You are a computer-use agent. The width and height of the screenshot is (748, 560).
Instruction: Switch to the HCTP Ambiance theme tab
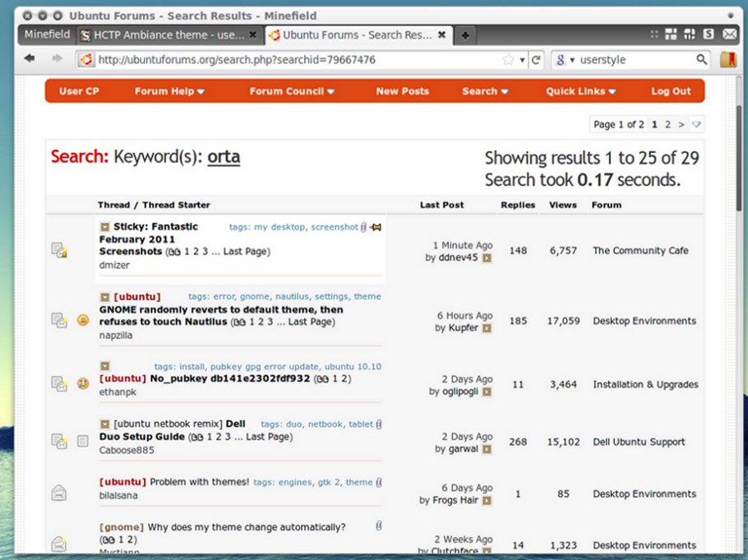169,35
